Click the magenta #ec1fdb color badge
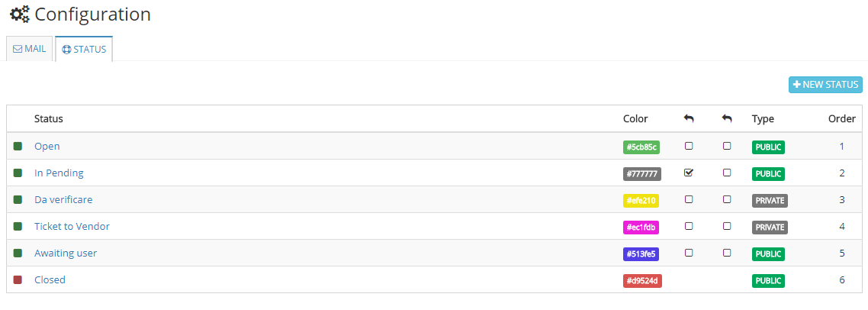The width and height of the screenshot is (868, 310). (641, 228)
